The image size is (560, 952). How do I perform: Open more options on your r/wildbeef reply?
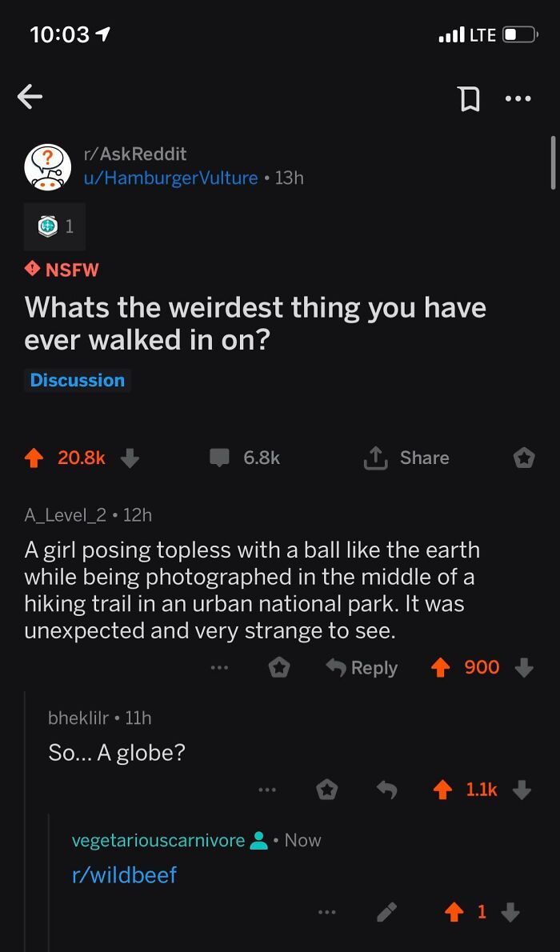(327, 911)
